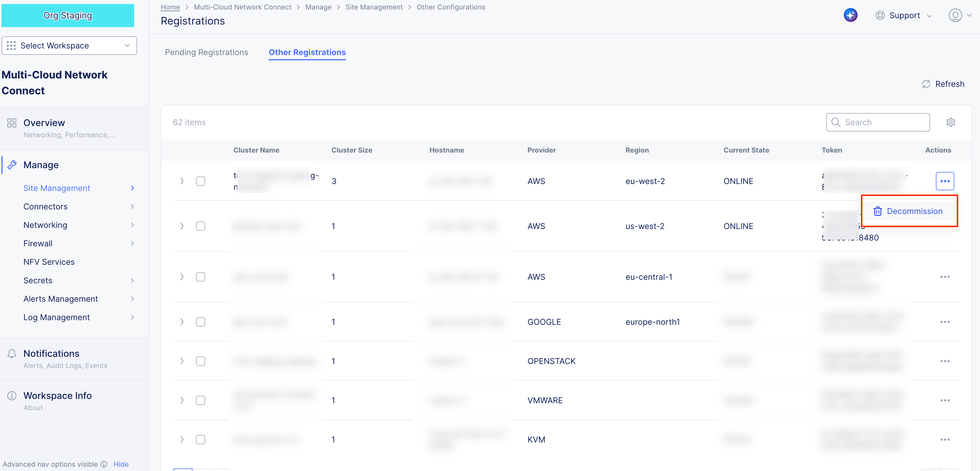Click into the Search input field
The image size is (980, 471).
883,122
